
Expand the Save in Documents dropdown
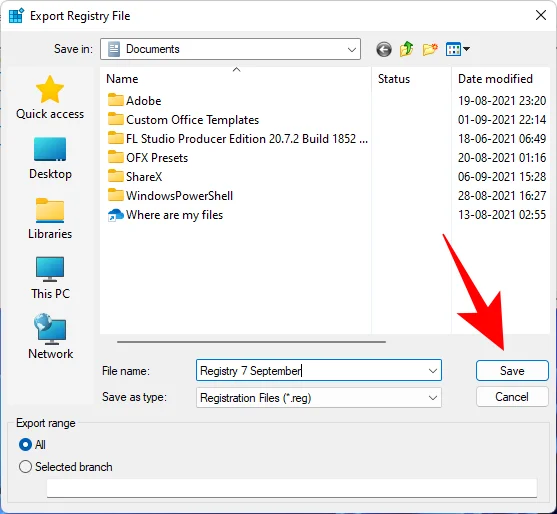pos(230,49)
